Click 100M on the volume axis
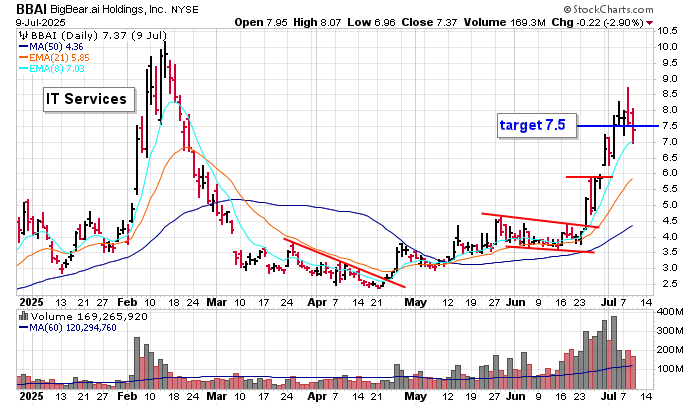 point(670,369)
